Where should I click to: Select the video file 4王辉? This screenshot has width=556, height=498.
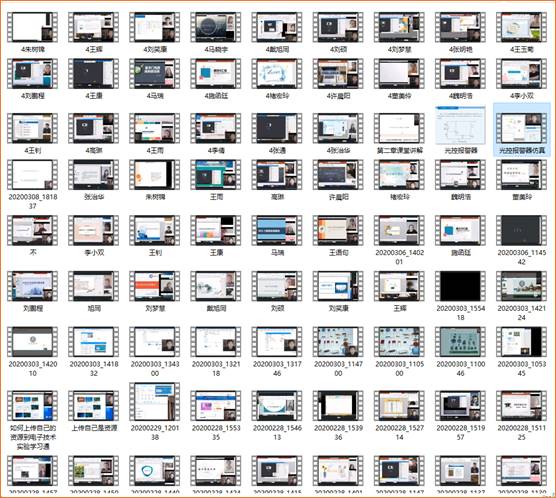[94, 33]
